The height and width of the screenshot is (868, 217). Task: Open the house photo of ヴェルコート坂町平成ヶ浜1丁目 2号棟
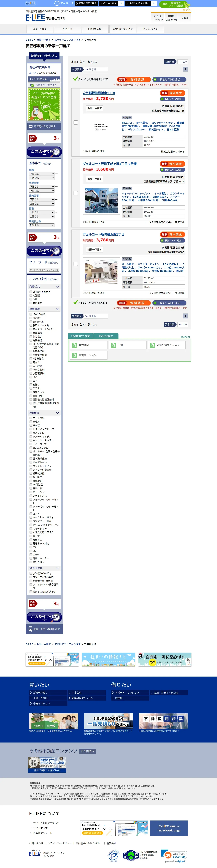[101, 200]
